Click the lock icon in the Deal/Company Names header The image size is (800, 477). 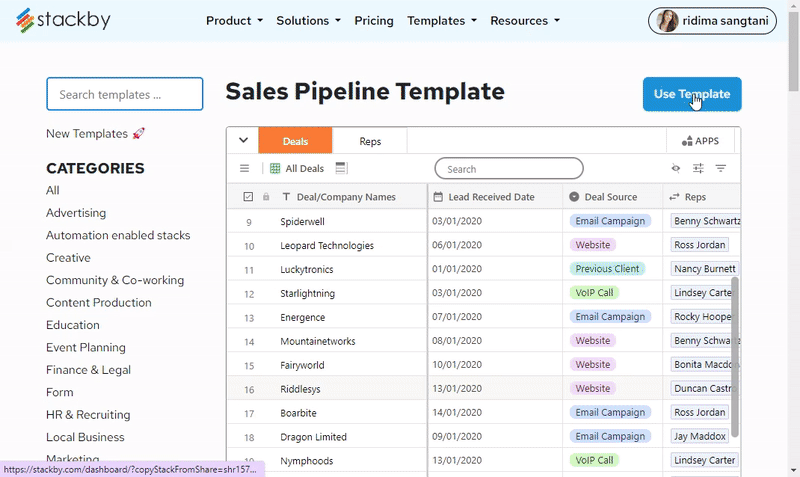click(x=266, y=197)
